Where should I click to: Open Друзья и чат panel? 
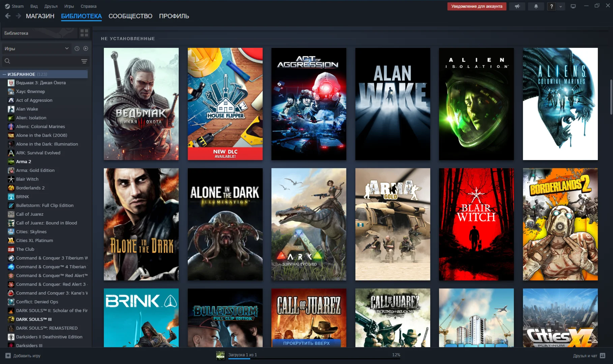589,356
